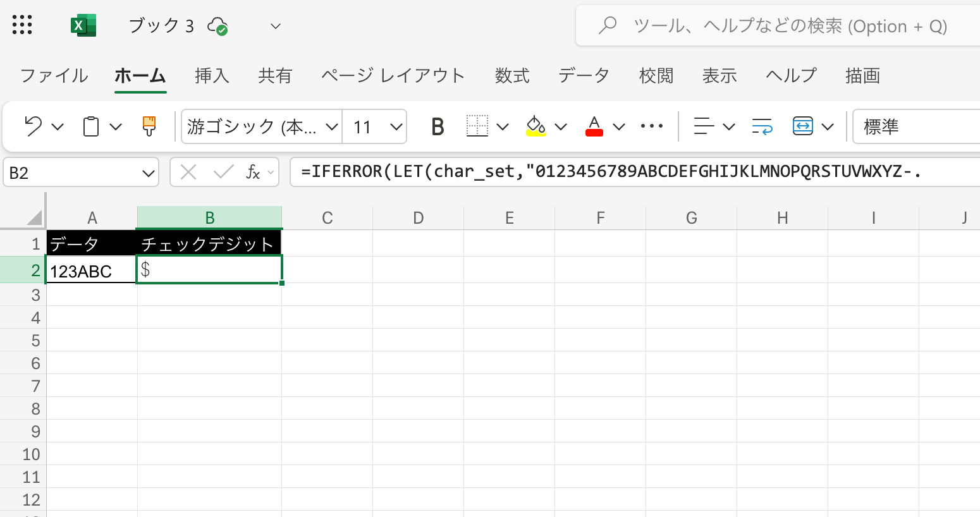980x517 pixels.
Task: Toggle bold formatting on the selection
Action: pyautogui.click(x=436, y=126)
